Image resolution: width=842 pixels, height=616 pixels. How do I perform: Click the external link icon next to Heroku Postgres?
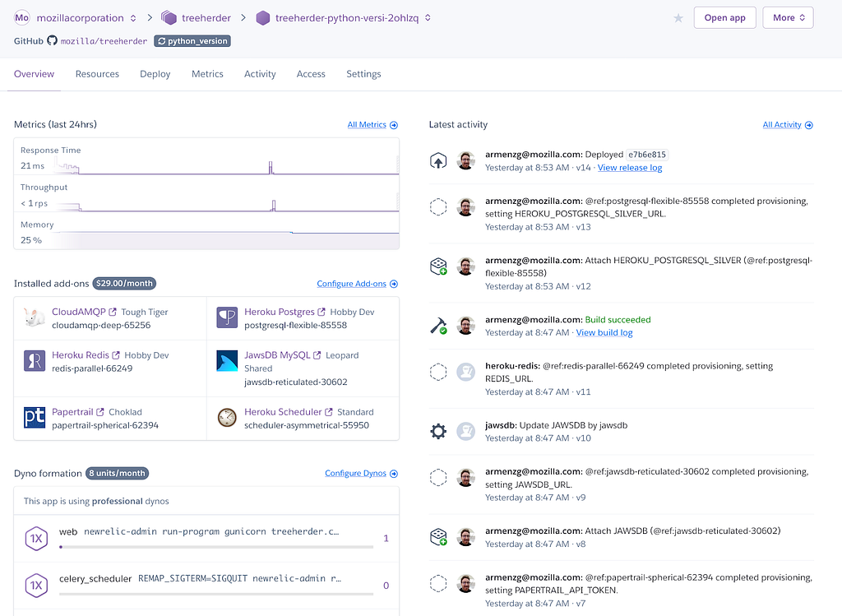click(x=322, y=312)
